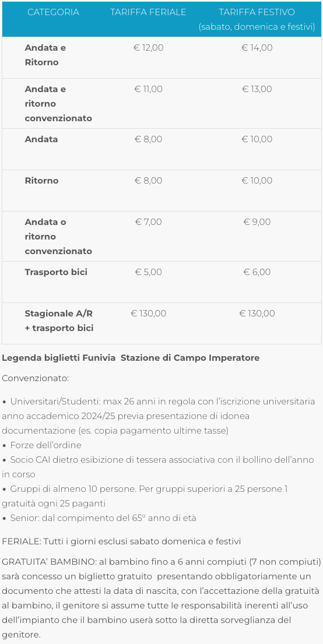Click the € 12,00 weekday round-trip price
The width and height of the screenshot is (323, 644).
pyautogui.click(x=148, y=48)
